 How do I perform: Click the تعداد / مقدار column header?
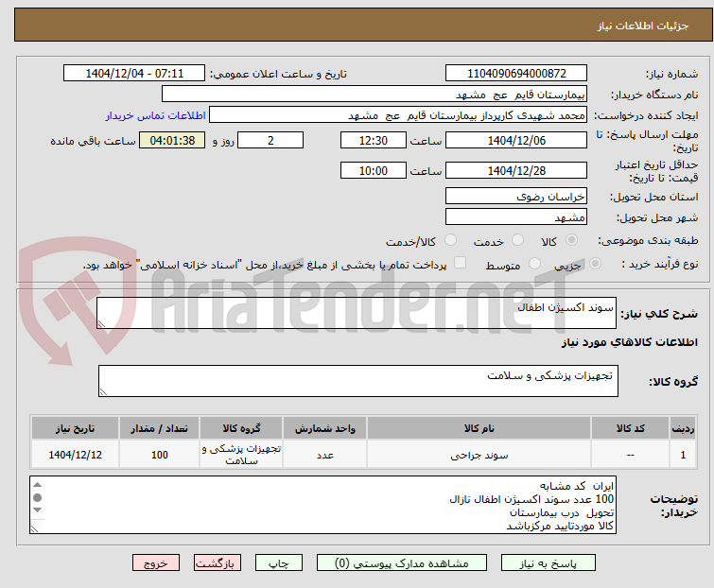tap(160, 428)
